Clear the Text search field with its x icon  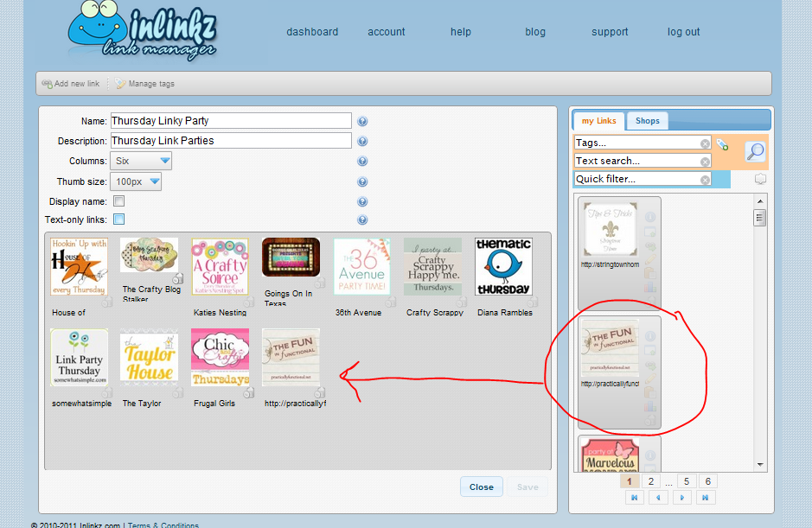tap(705, 162)
